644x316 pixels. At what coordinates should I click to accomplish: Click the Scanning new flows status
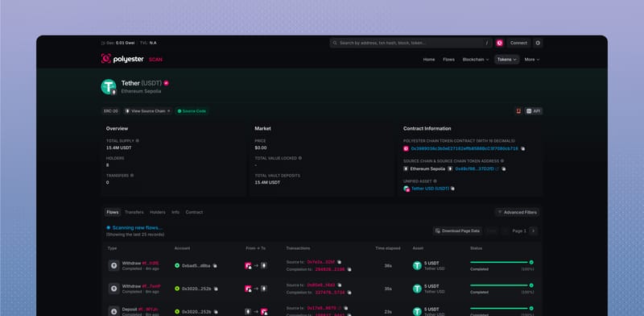[134, 227]
